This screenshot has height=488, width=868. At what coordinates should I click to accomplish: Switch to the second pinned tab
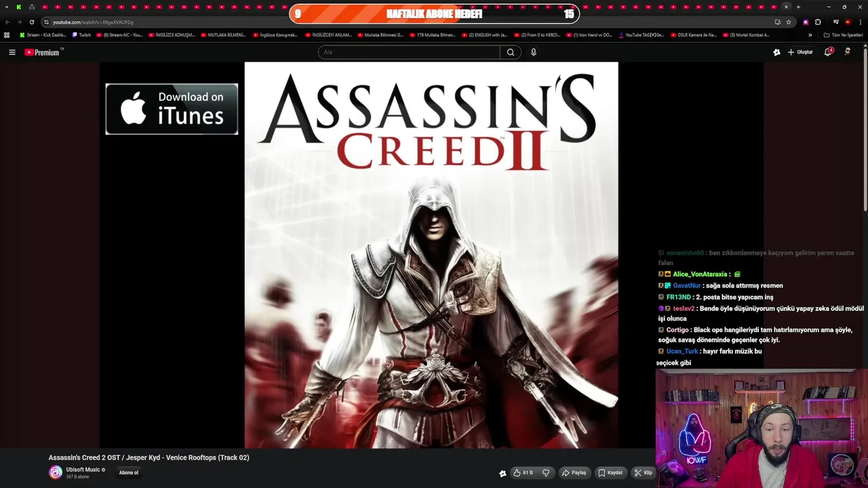[x=32, y=7]
